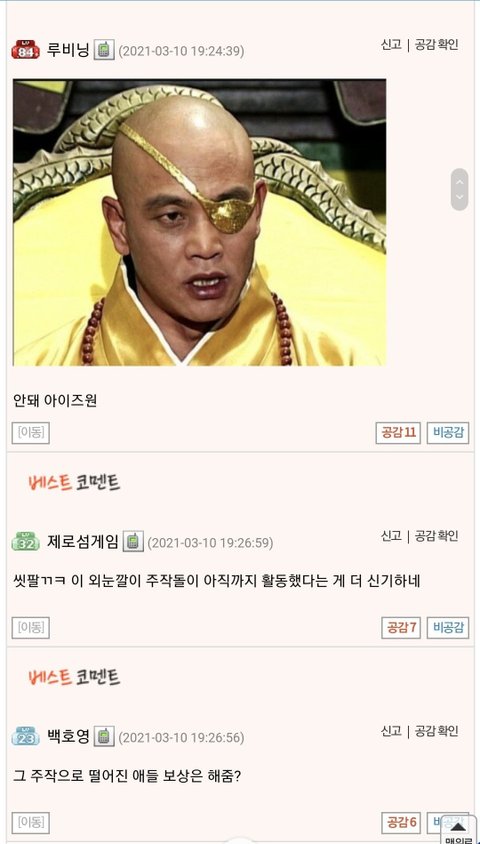Click 이동 button under 백호영's comment

(x=31, y=822)
